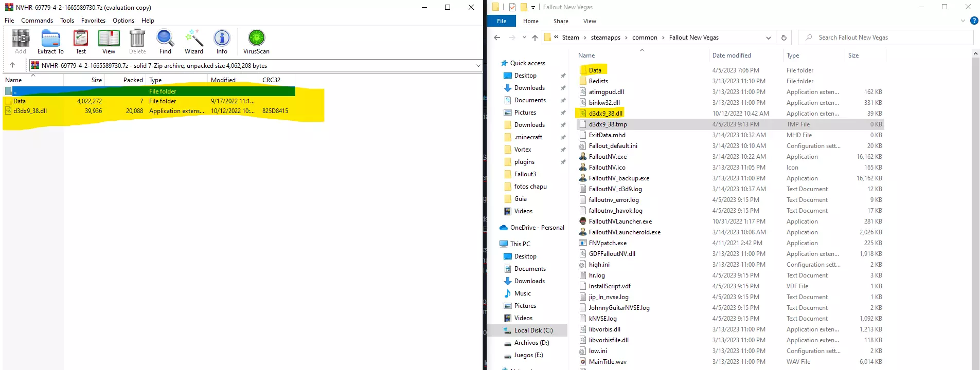Screen dimensions: 980x370
Task: Click the Delete icon in WinRAR toolbar
Action: pyautogui.click(x=137, y=42)
